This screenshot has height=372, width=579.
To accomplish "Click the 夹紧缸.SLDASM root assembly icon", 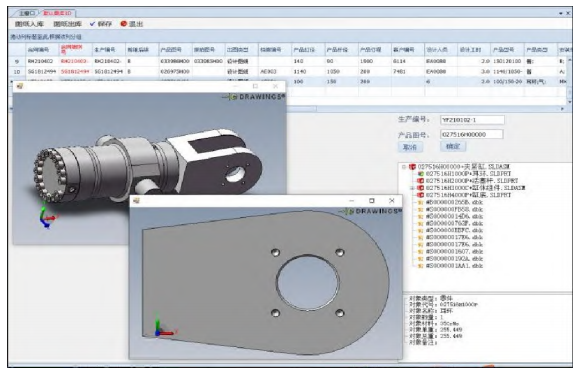I will [412, 167].
